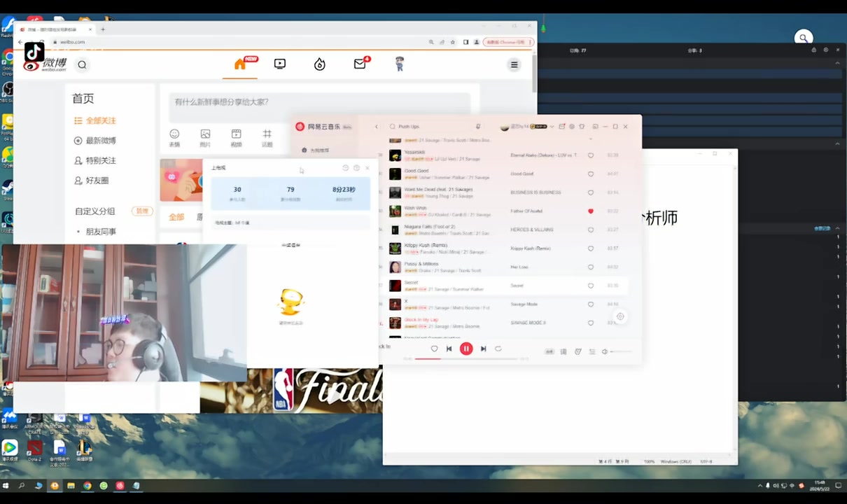Like the song Good Good
The height and width of the screenshot is (504, 847).
(x=591, y=174)
